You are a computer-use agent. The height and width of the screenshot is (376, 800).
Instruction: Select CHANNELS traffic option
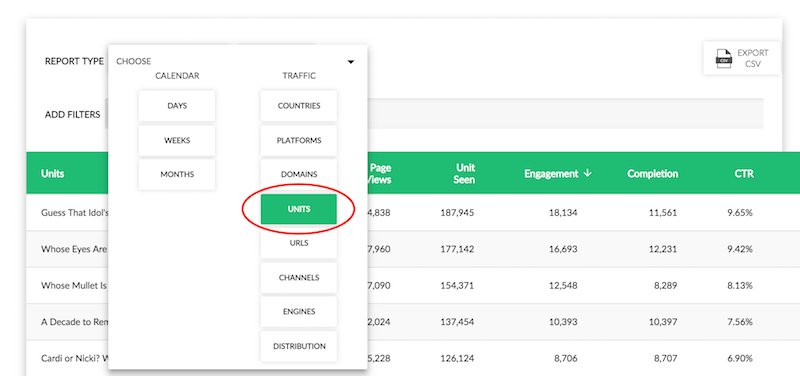tap(299, 278)
